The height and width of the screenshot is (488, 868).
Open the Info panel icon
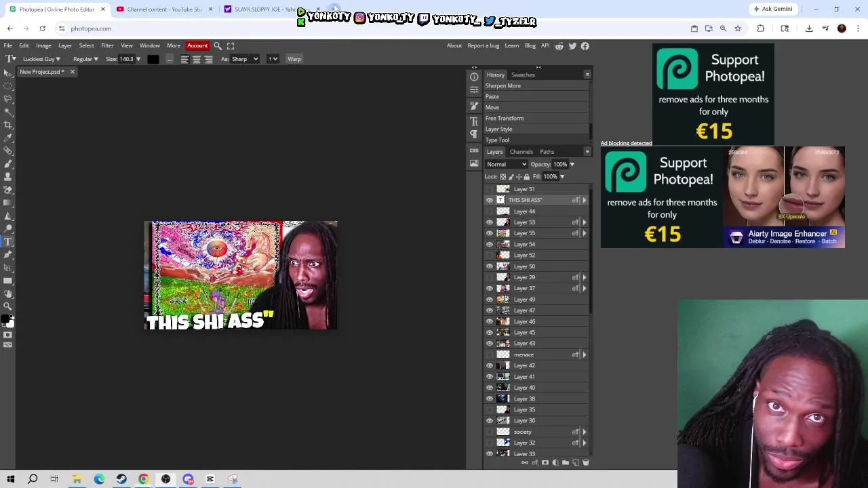(x=474, y=77)
